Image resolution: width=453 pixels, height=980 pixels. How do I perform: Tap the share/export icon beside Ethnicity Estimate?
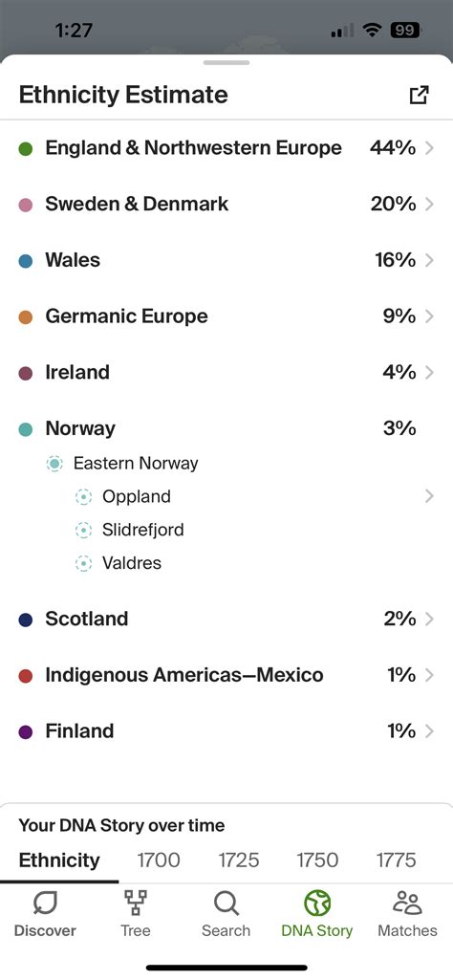click(x=419, y=95)
